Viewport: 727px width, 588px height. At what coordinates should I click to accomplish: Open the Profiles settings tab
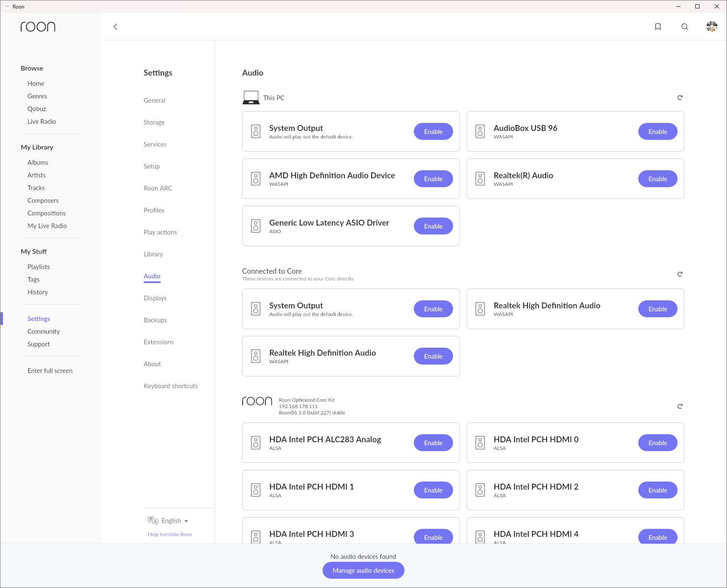point(154,210)
